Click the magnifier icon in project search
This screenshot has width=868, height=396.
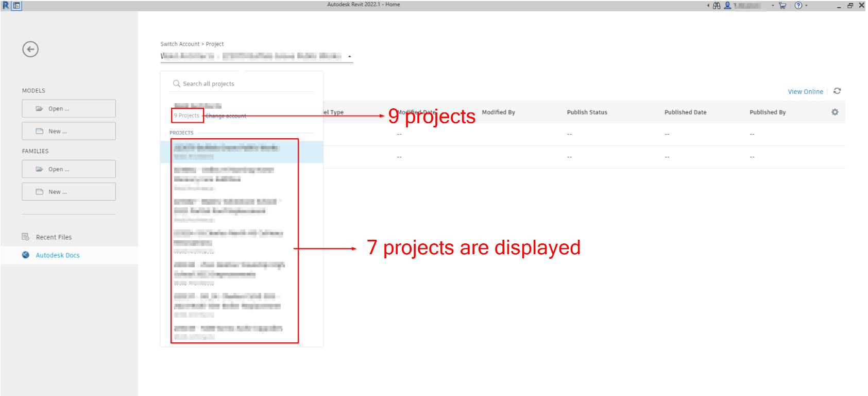point(177,84)
